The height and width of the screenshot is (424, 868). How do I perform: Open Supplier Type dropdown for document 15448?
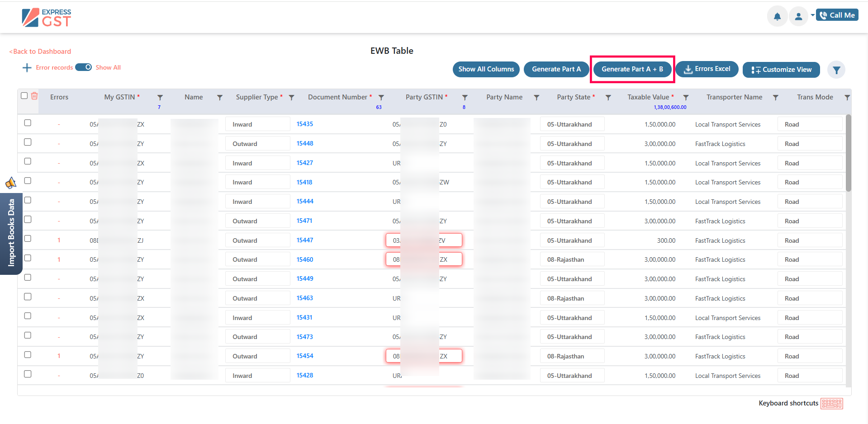pyautogui.click(x=257, y=144)
